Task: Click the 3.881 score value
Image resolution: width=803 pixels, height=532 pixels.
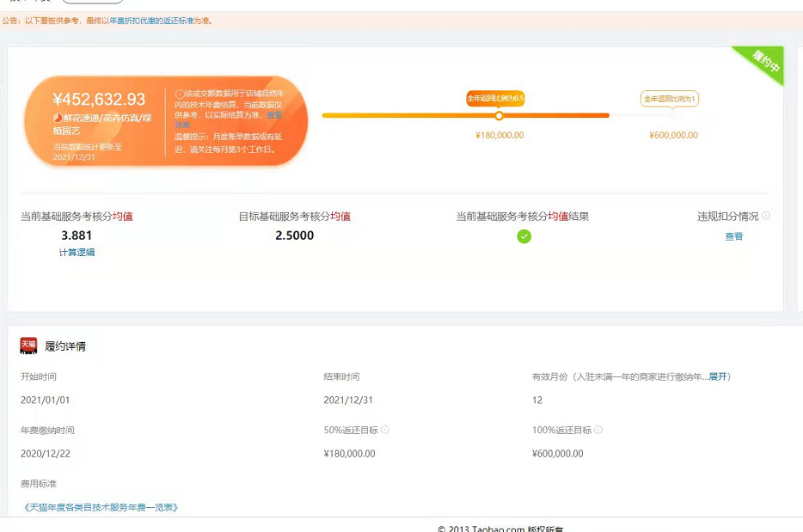Action: pos(77,235)
